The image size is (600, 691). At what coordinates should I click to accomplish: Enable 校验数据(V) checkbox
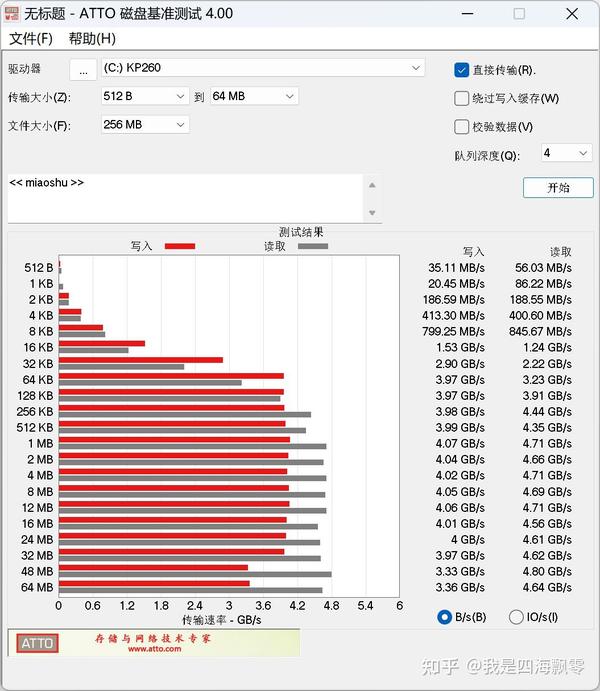tap(461, 127)
